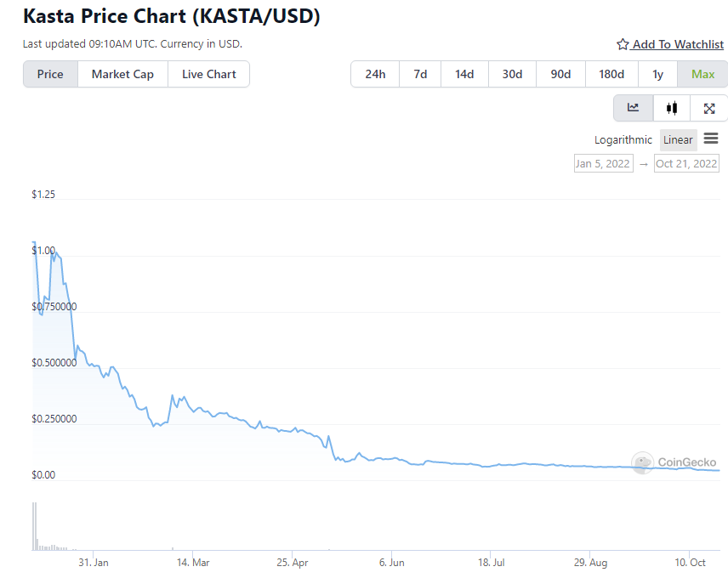The image size is (728, 578).
Task: Click the 29. Aug date label
Action: [x=590, y=563]
